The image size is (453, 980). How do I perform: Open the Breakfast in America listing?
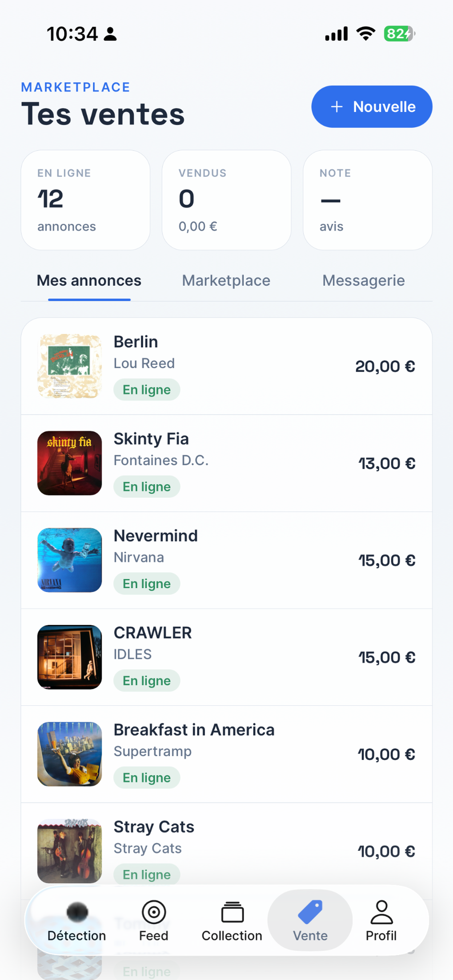coord(226,754)
